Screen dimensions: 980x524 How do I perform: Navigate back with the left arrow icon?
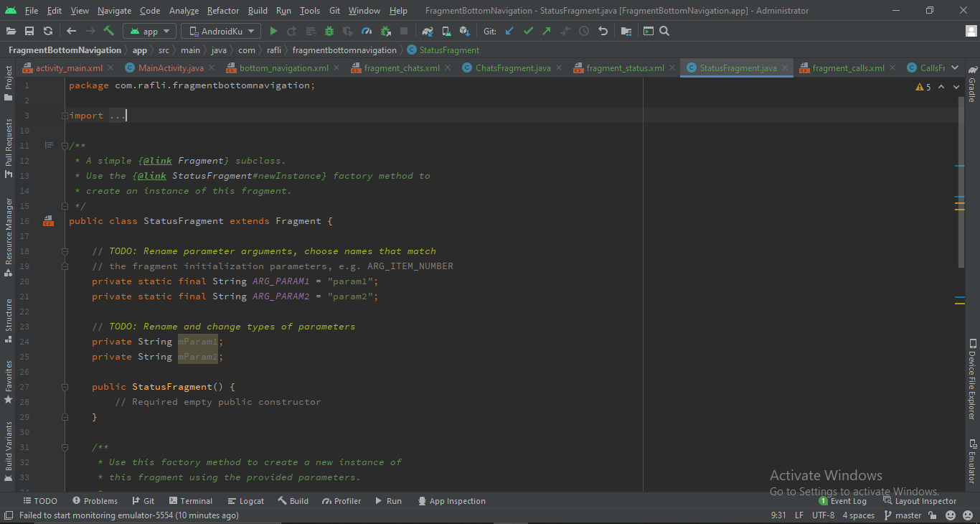coord(71,31)
